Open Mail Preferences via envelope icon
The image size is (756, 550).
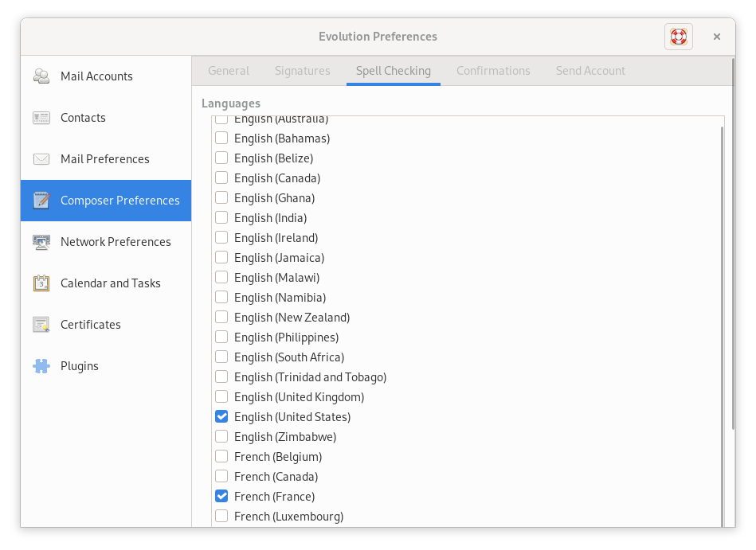pyautogui.click(x=41, y=159)
